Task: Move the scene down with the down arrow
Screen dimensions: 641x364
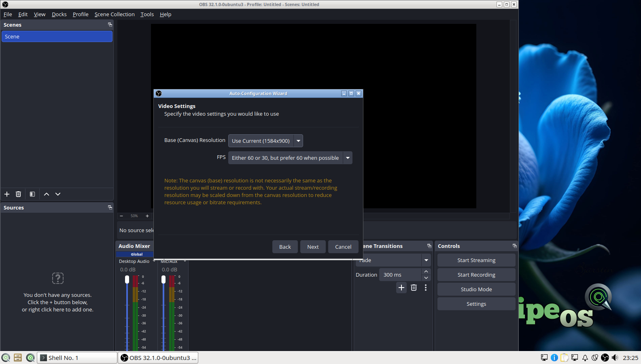Action: coord(58,194)
